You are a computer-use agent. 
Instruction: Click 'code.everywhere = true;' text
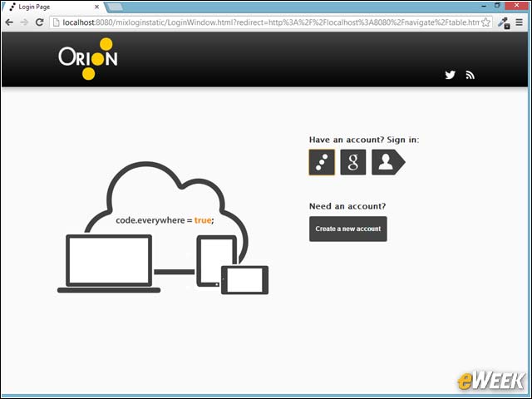click(165, 220)
